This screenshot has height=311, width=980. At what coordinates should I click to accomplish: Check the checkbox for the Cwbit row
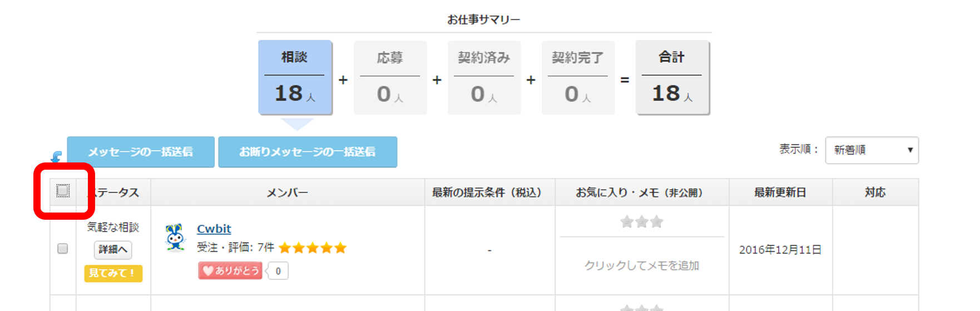63,249
